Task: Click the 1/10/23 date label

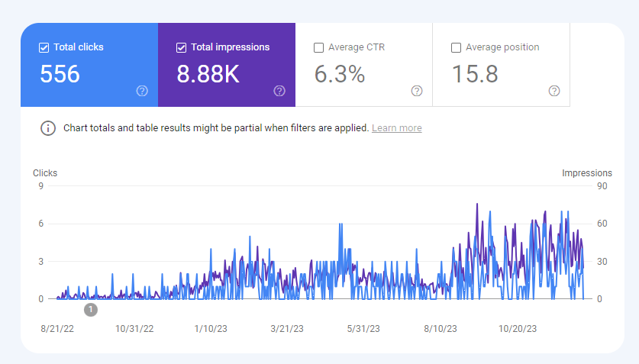Action: click(x=211, y=329)
